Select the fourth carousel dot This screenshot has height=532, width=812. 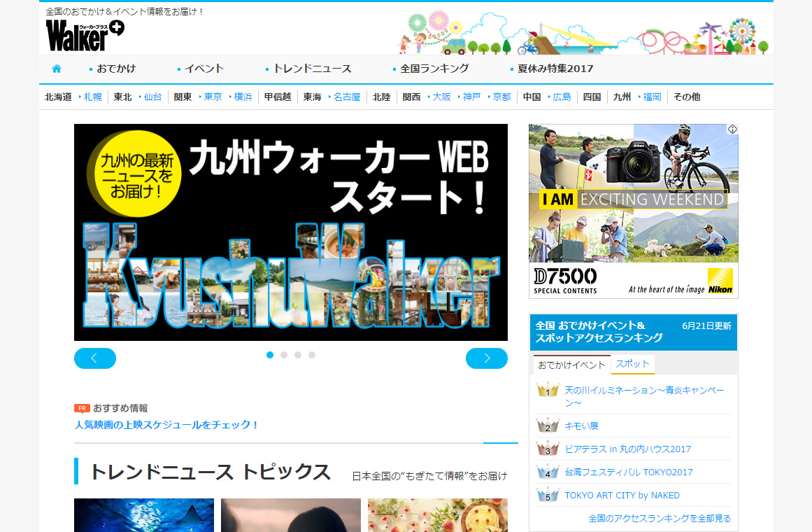pyautogui.click(x=312, y=355)
